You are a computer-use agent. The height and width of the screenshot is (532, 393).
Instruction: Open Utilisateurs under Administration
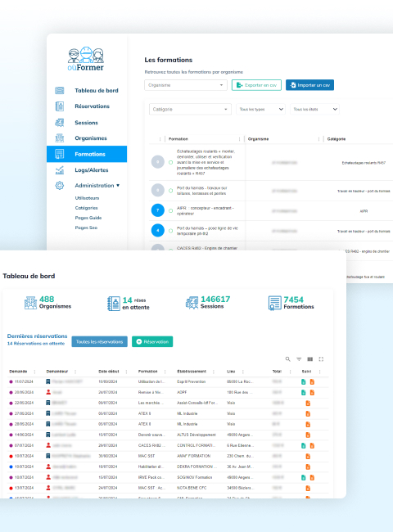tap(88, 198)
